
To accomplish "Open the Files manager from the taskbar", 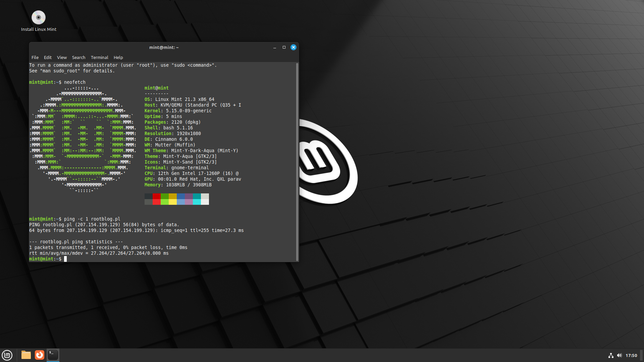I will coord(26,355).
